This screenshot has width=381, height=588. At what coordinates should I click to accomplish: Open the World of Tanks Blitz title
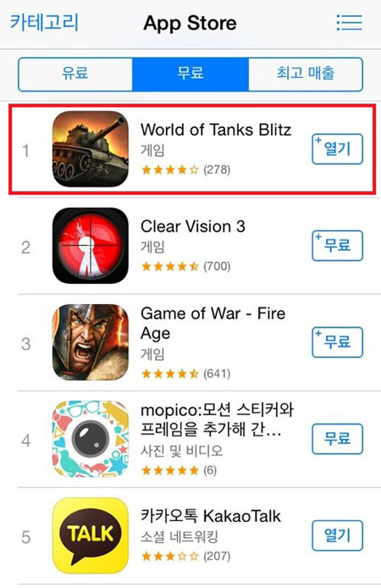(216, 130)
